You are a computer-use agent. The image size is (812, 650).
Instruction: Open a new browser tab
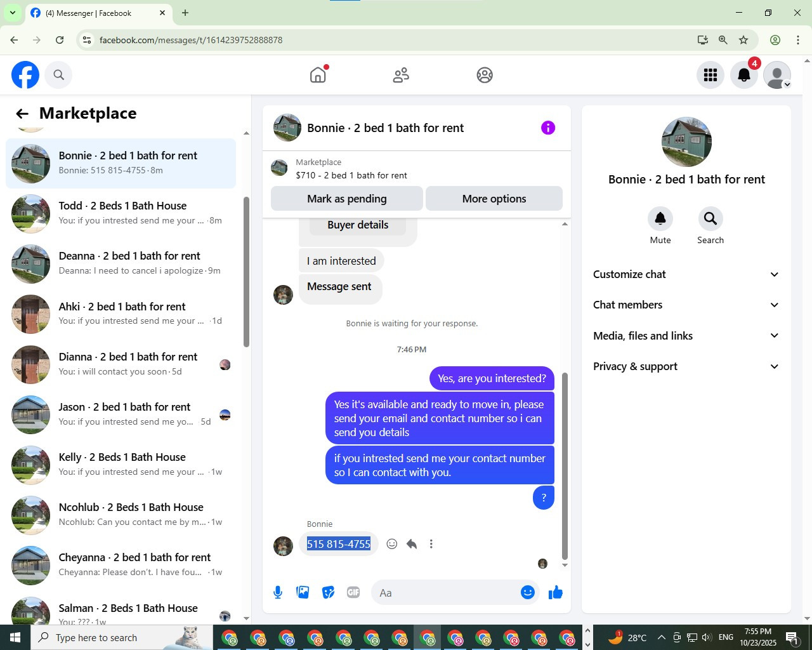coord(185,13)
